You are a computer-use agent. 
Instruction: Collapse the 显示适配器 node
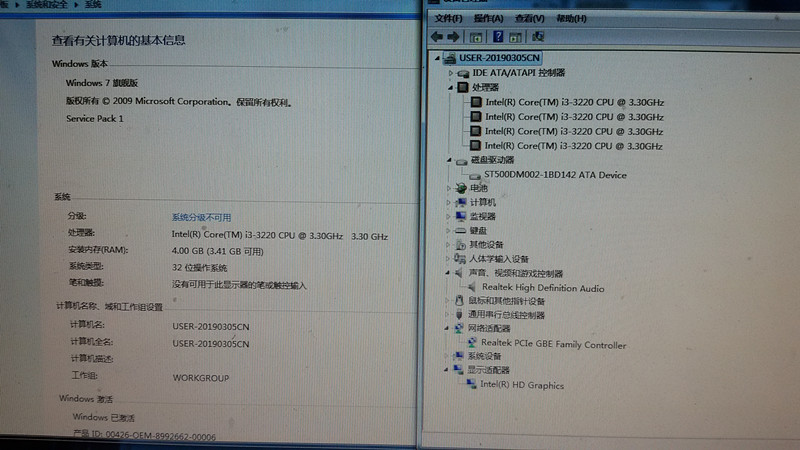pyautogui.click(x=446, y=370)
